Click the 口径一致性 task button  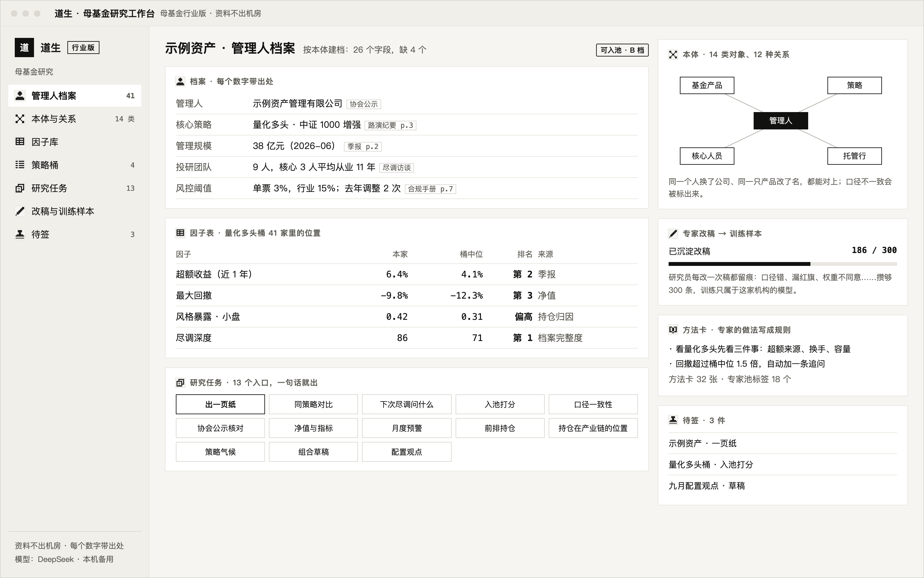click(593, 404)
